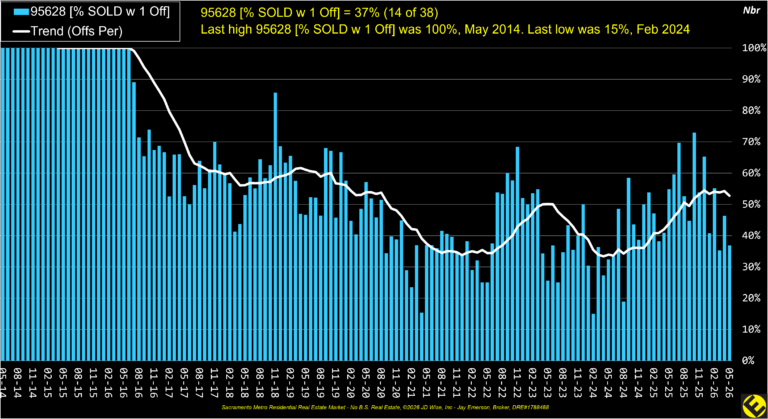
Task: Click the blue legend swatch for 95628
Action: pyautogui.click(x=21, y=12)
